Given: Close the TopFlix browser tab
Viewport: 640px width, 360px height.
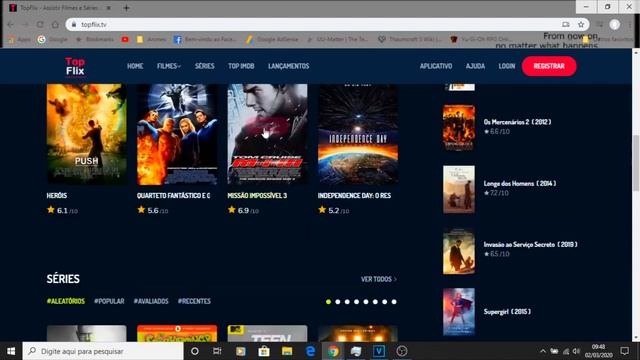Looking at the screenshot, I should click(109, 8).
